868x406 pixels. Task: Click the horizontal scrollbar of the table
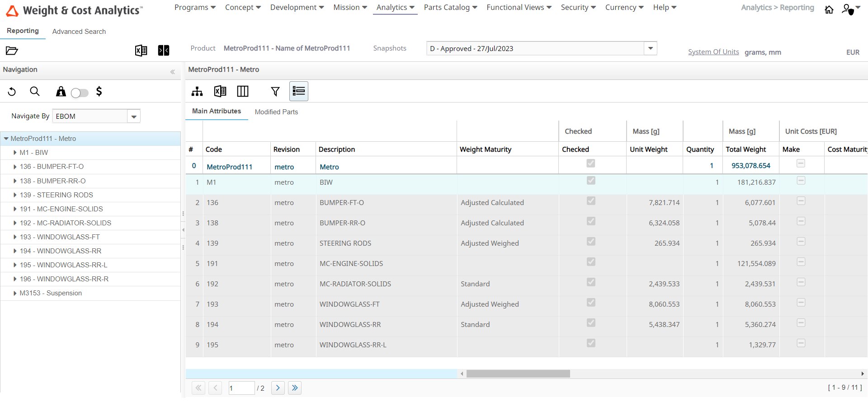click(518, 374)
